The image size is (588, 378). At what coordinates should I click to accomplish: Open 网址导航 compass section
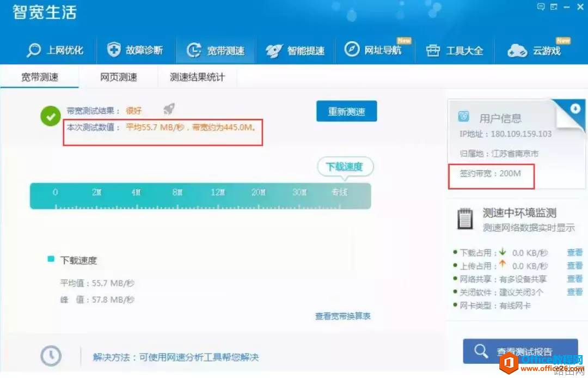(x=373, y=50)
